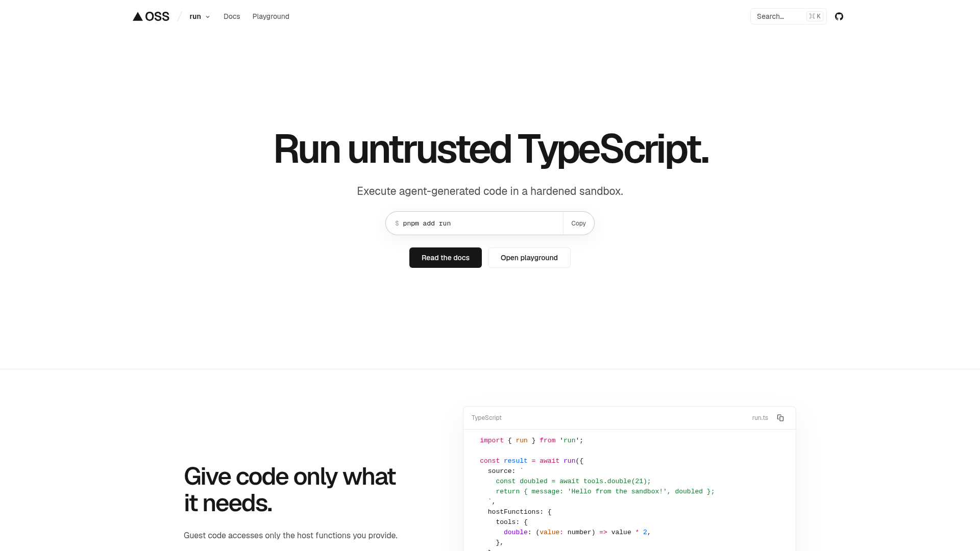980x551 pixels.
Task: Click the run.ts file name label
Action: point(760,418)
